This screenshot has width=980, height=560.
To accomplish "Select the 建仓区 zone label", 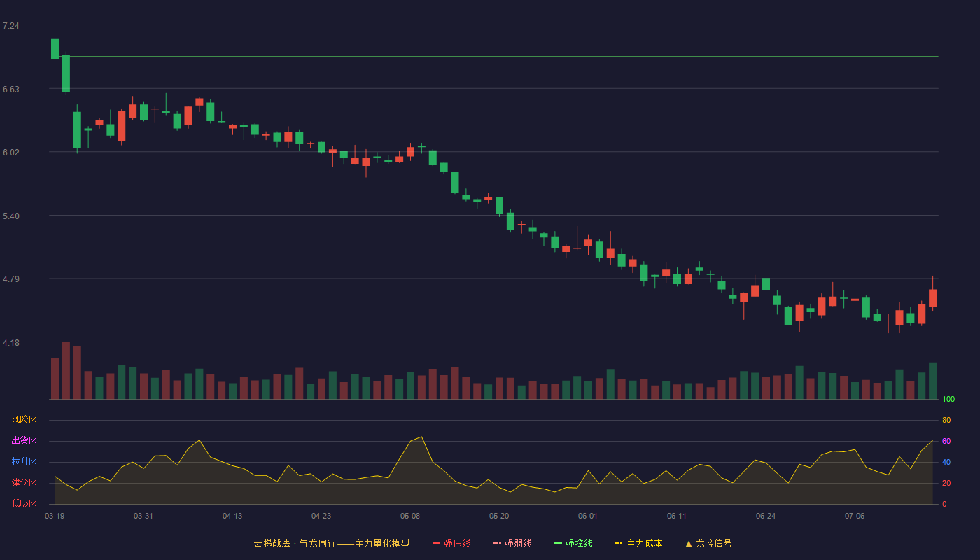I will click(x=24, y=483).
